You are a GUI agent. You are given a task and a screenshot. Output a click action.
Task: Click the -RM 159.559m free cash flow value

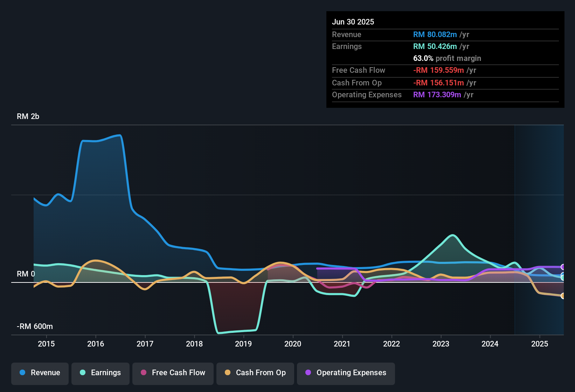click(x=438, y=70)
